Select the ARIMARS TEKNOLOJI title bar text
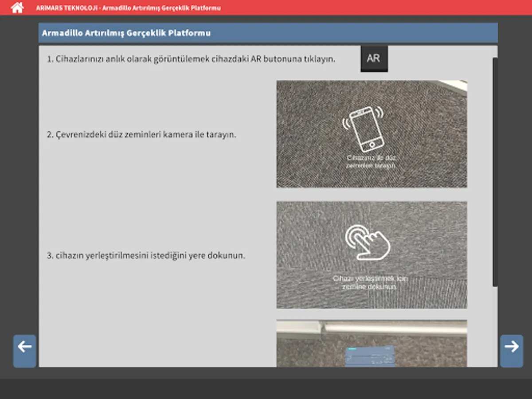 (x=128, y=8)
